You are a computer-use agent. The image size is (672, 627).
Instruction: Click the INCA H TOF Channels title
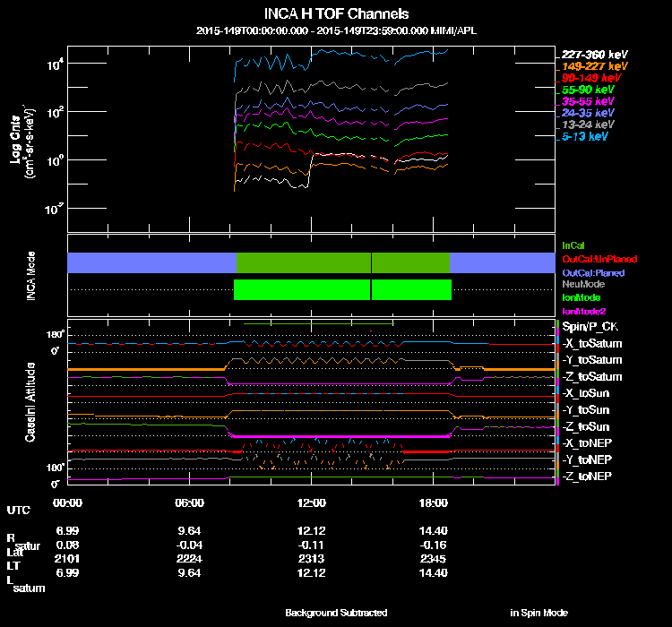[336, 13]
